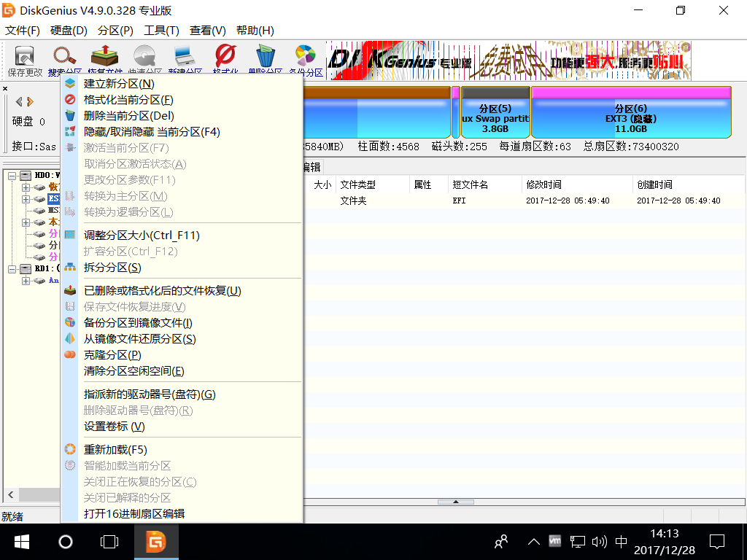Choose 指派新的驱动器号(盘符)(G) menu entry
Image resolution: width=747 pixels, height=560 pixels.
click(182, 394)
